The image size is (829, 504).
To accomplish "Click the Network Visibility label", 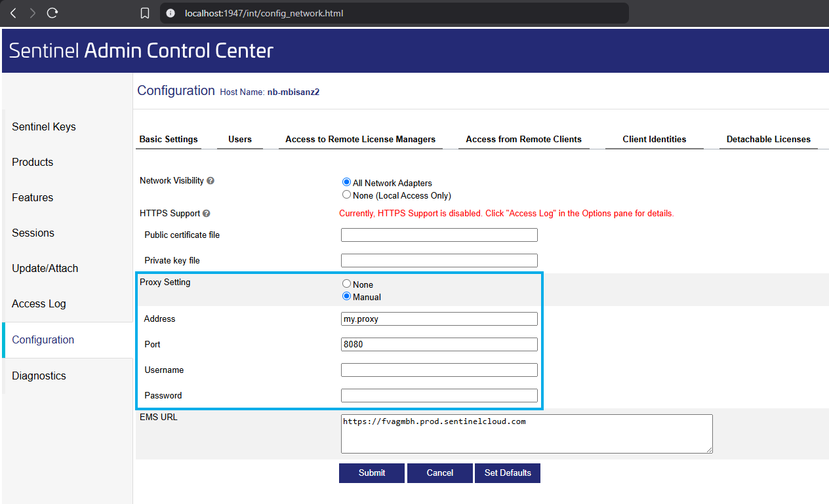I will (x=172, y=180).
